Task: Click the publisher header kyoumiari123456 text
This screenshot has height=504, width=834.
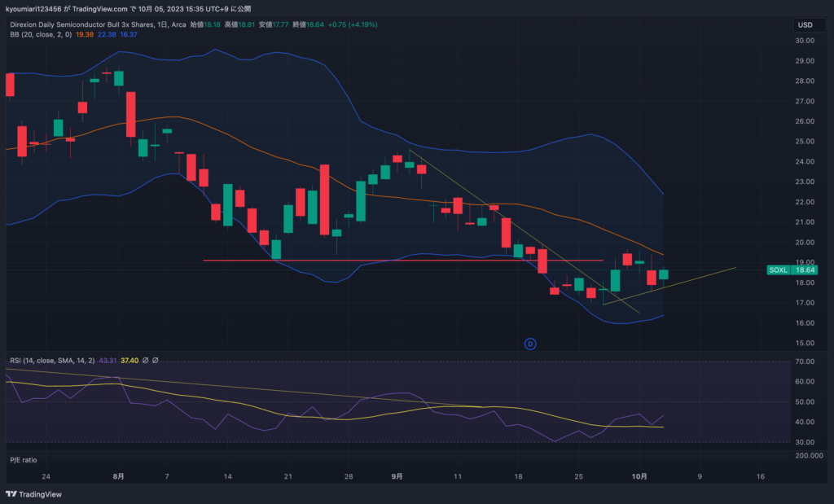Action: click(33, 9)
